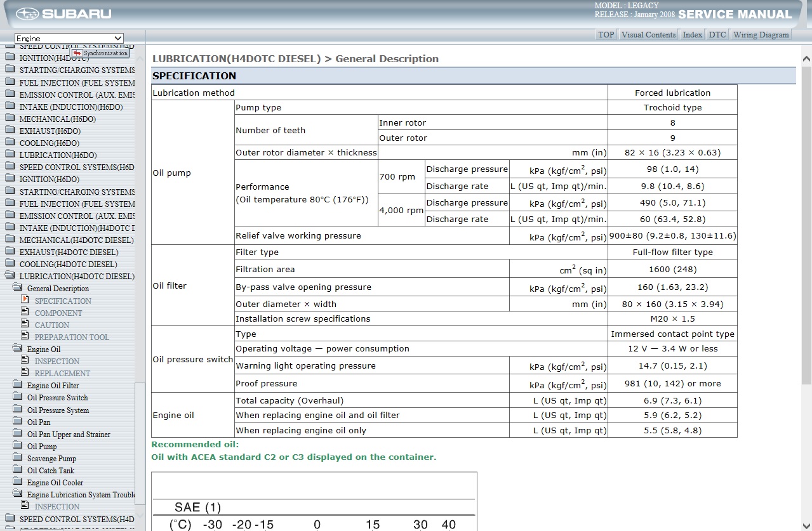Open the Index tab
This screenshot has height=531, width=812.
(x=692, y=35)
